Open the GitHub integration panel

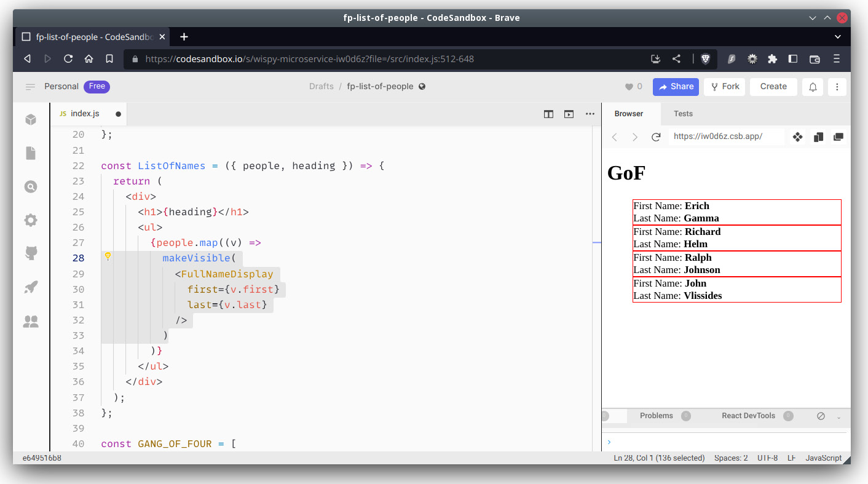31,253
